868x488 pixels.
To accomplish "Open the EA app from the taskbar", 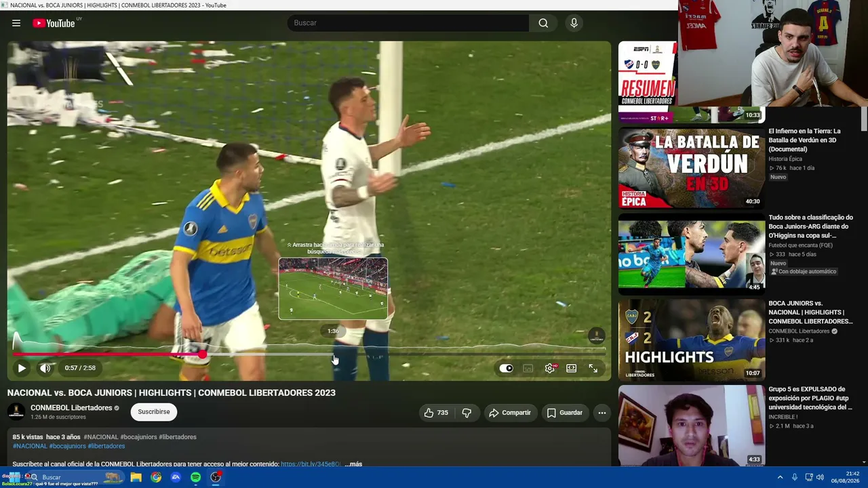I will (x=176, y=477).
